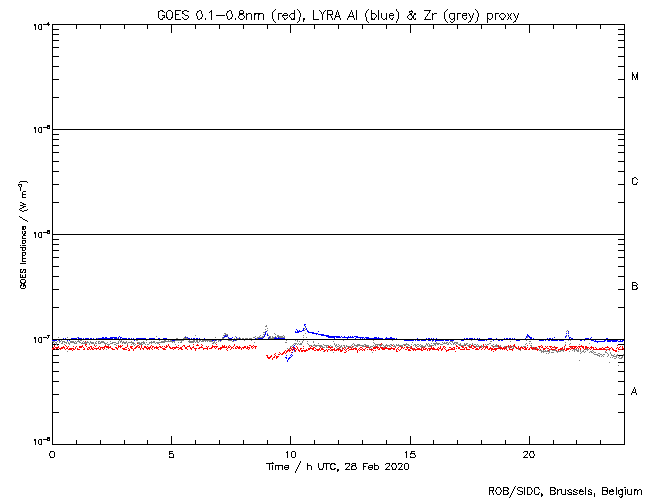Image resolution: width=650 pixels, height=500 pixels.
Task: Select the x-axis tick label 10
Action: click(x=291, y=454)
